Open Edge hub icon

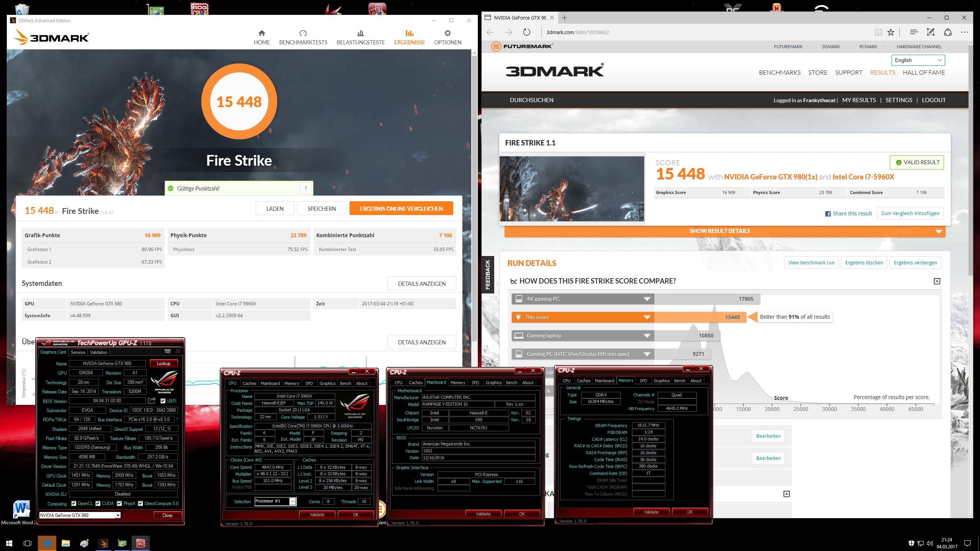[914, 32]
